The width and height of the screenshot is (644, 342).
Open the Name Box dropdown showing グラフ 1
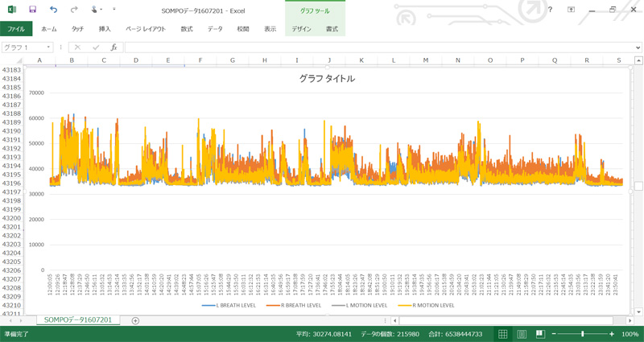[49, 47]
